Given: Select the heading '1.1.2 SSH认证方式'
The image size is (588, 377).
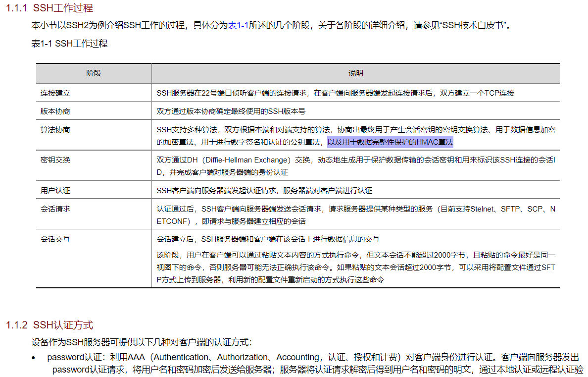Looking at the screenshot, I should tap(49, 325).
